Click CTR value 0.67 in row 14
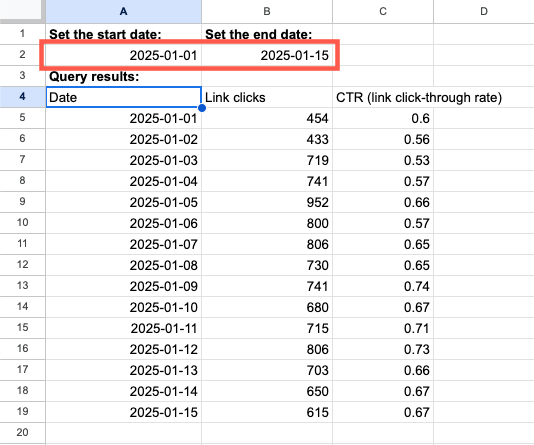This screenshot has width=534, height=445. click(383, 307)
